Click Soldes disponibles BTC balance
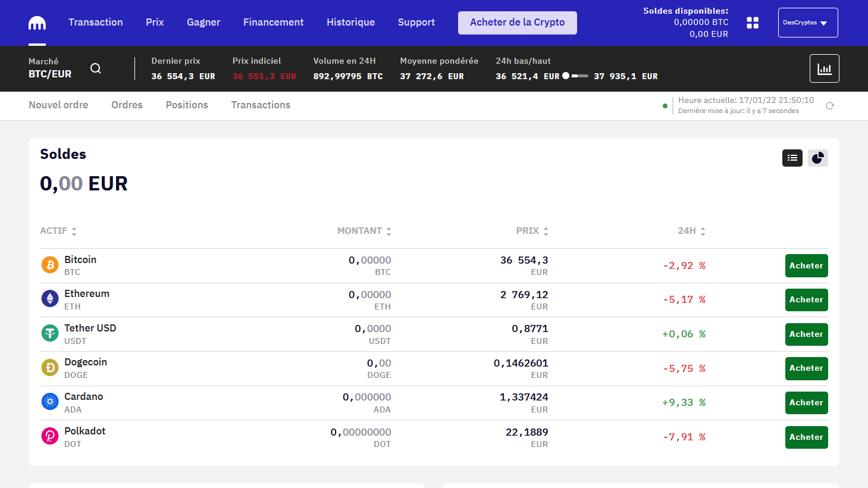Viewport: 868px width, 488px height. [x=701, y=22]
